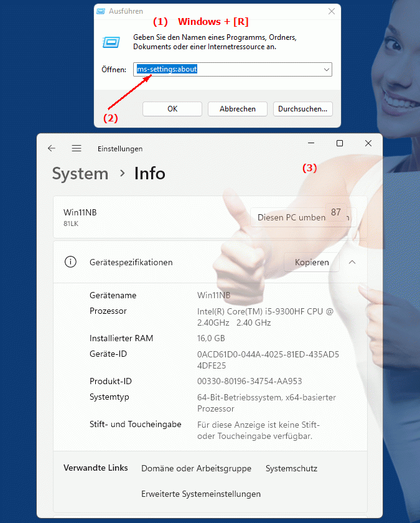The width and height of the screenshot is (420, 523).
Task: Click Abbrechen in the Ausführen dialog
Action: [x=238, y=109]
